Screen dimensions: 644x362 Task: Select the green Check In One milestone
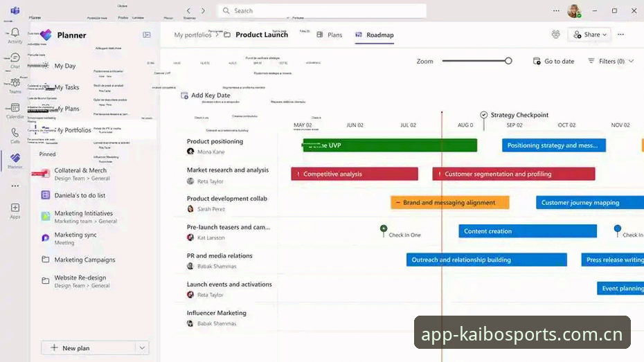point(384,229)
